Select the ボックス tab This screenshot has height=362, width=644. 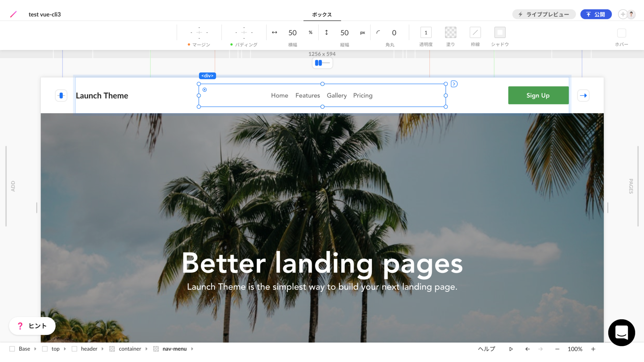point(322,14)
